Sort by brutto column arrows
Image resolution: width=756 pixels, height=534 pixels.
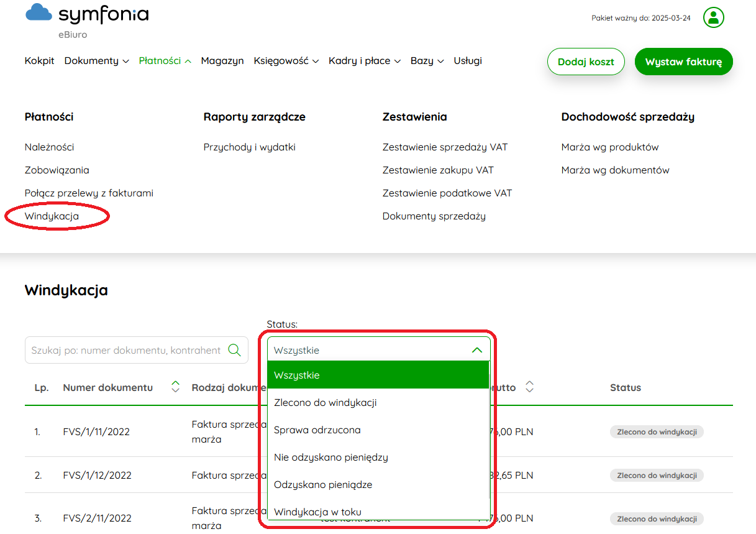529,387
